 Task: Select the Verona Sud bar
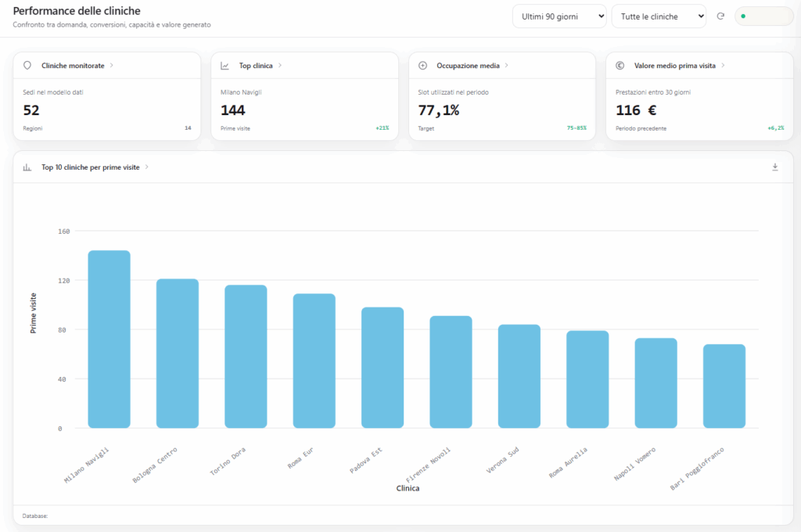[x=519, y=376]
